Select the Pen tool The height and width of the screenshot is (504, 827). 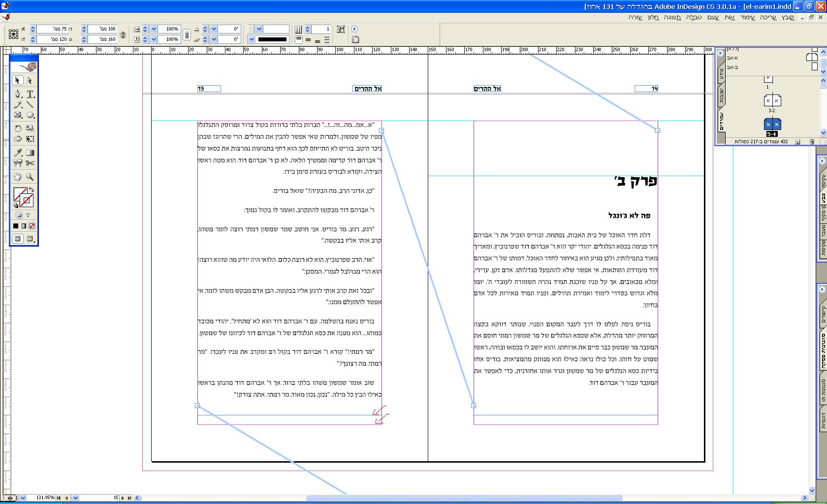(x=18, y=94)
